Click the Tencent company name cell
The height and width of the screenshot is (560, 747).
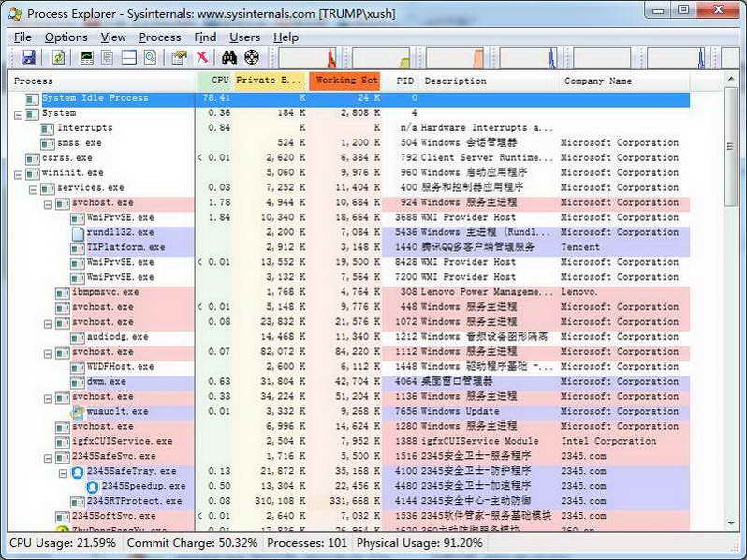580,247
